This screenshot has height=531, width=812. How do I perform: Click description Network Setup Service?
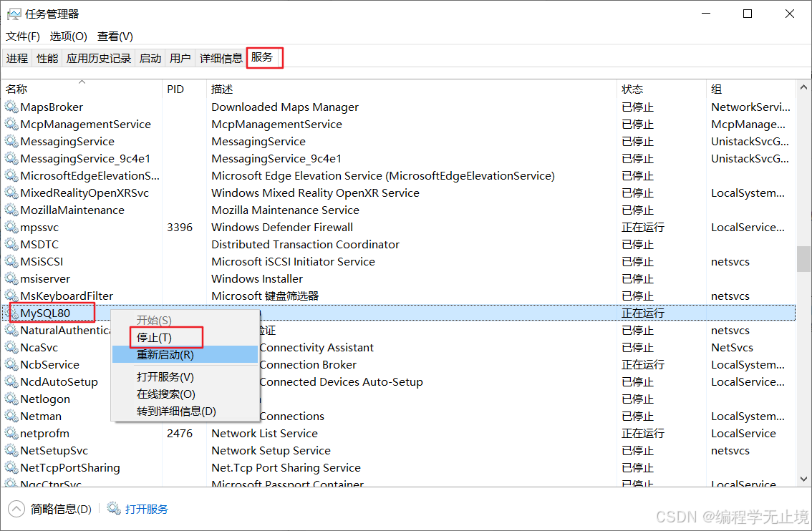pos(271,450)
